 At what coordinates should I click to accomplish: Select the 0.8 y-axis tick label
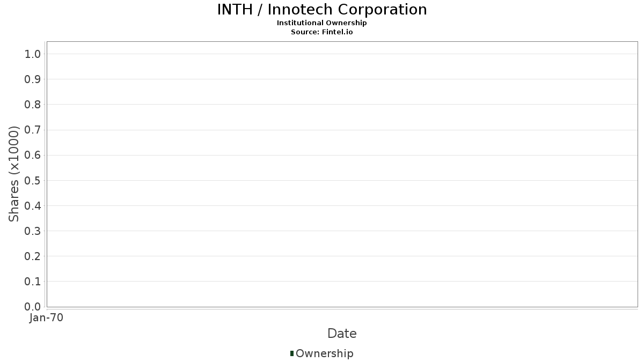coord(33,105)
